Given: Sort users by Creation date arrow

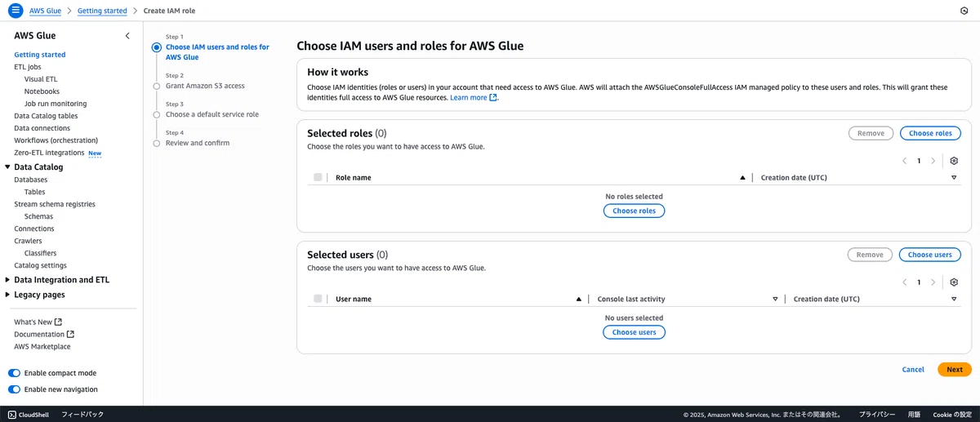Looking at the screenshot, I should pyautogui.click(x=954, y=299).
